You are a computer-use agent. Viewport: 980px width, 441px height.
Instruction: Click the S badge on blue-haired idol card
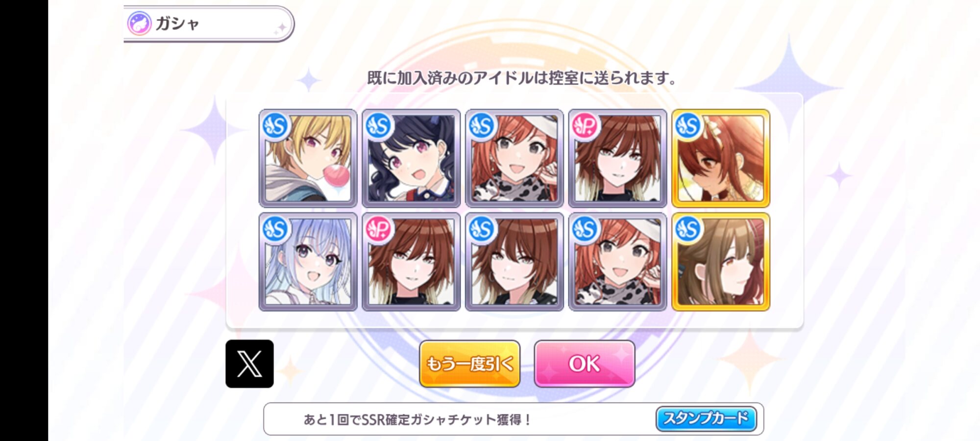pyautogui.click(x=275, y=229)
